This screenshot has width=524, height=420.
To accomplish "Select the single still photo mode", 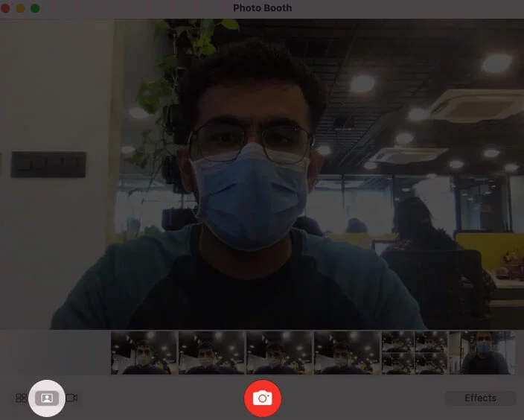I will point(47,398).
